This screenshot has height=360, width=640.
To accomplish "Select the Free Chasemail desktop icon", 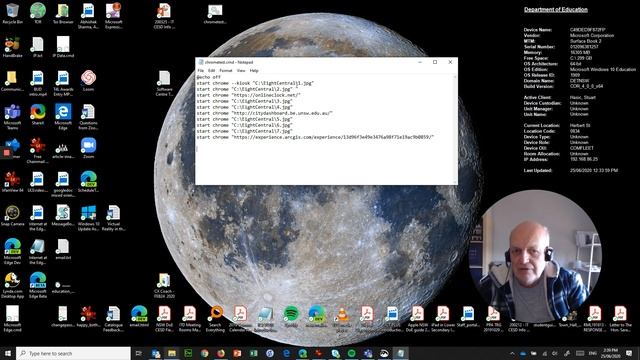I will [x=38, y=150].
